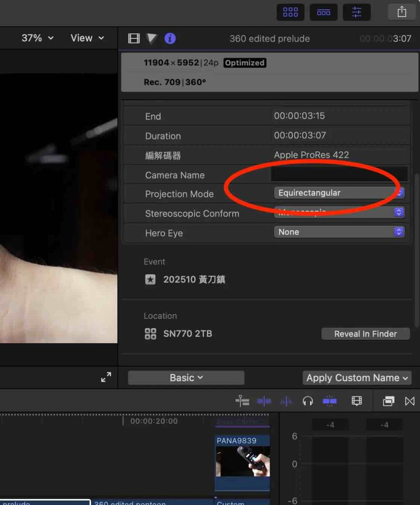Switch to the Video inspector tab
Screen dimensions: 420x505
coord(134,38)
